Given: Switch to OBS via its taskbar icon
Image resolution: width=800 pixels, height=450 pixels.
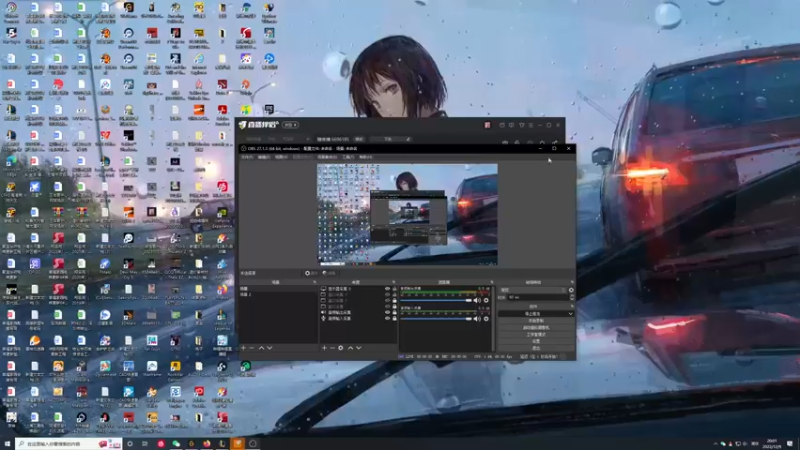Looking at the screenshot, I should (253, 444).
